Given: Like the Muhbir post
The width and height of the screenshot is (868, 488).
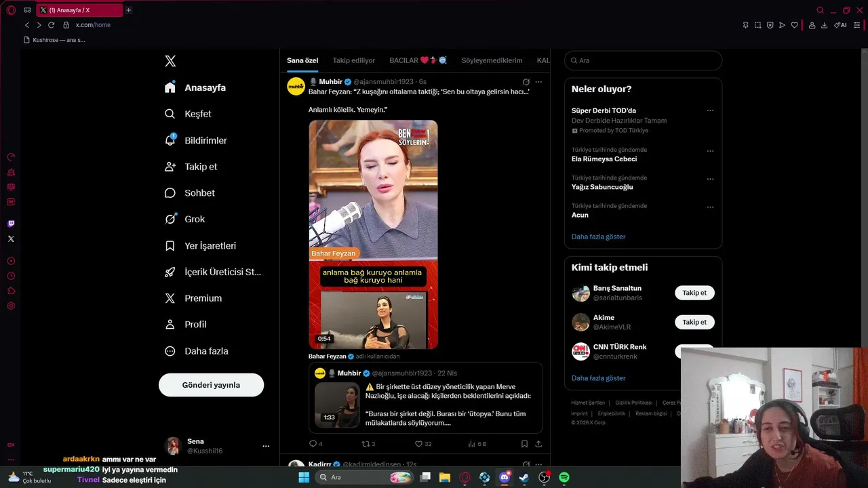Looking at the screenshot, I should [418, 444].
